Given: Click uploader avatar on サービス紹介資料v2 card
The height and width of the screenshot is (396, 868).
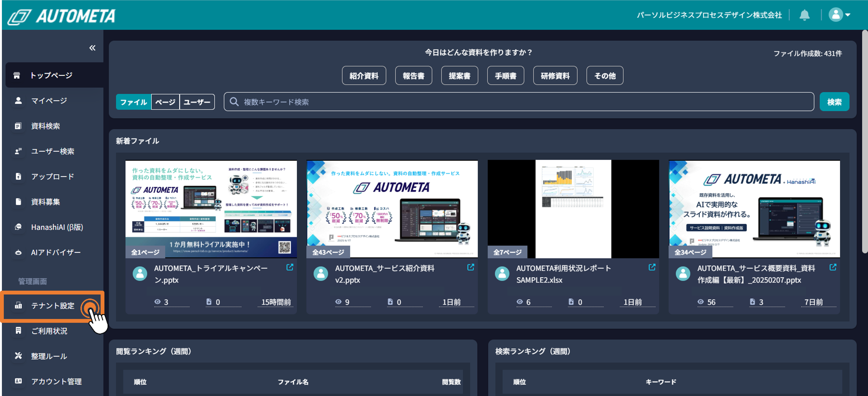Looking at the screenshot, I should (321, 274).
